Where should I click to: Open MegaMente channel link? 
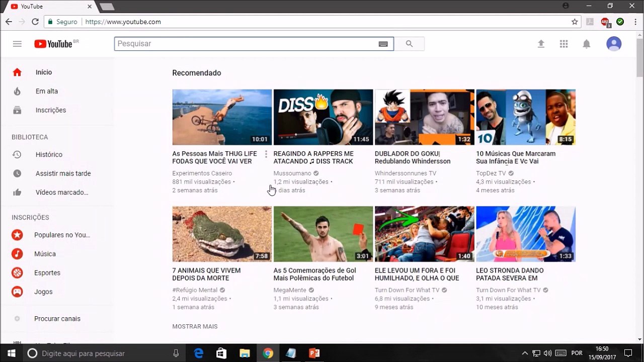[x=290, y=290]
